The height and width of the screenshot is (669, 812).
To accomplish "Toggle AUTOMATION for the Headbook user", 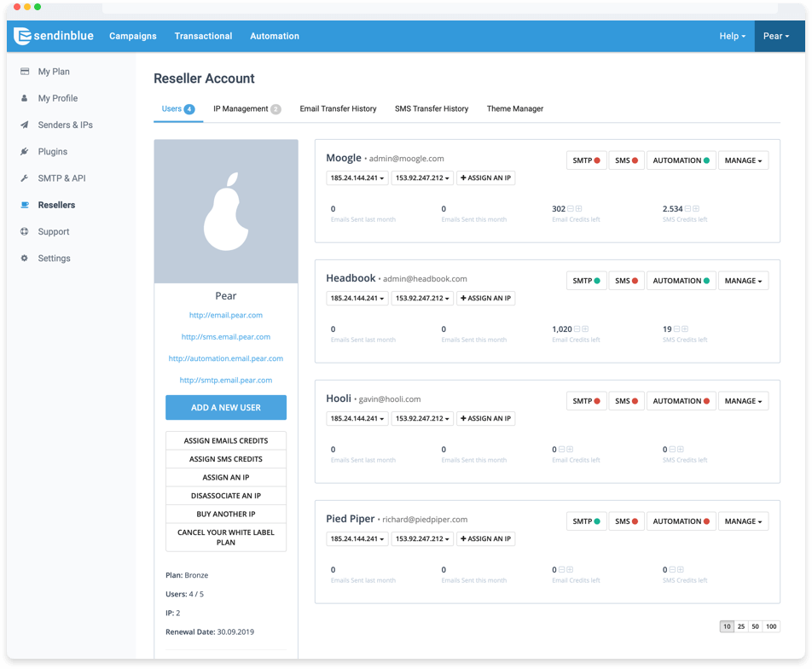I will coord(681,281).
